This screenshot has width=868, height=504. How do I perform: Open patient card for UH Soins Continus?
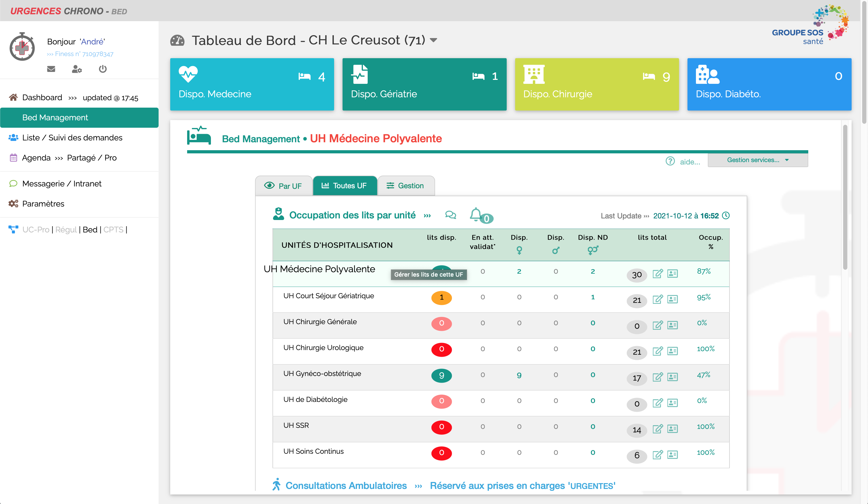coord(672,455)
